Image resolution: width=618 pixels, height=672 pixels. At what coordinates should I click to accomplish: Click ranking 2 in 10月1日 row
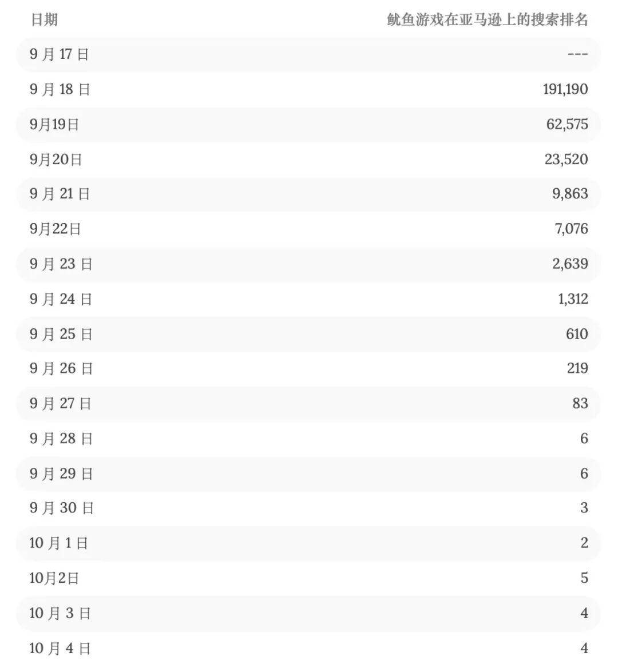click(x=584, y=543)
